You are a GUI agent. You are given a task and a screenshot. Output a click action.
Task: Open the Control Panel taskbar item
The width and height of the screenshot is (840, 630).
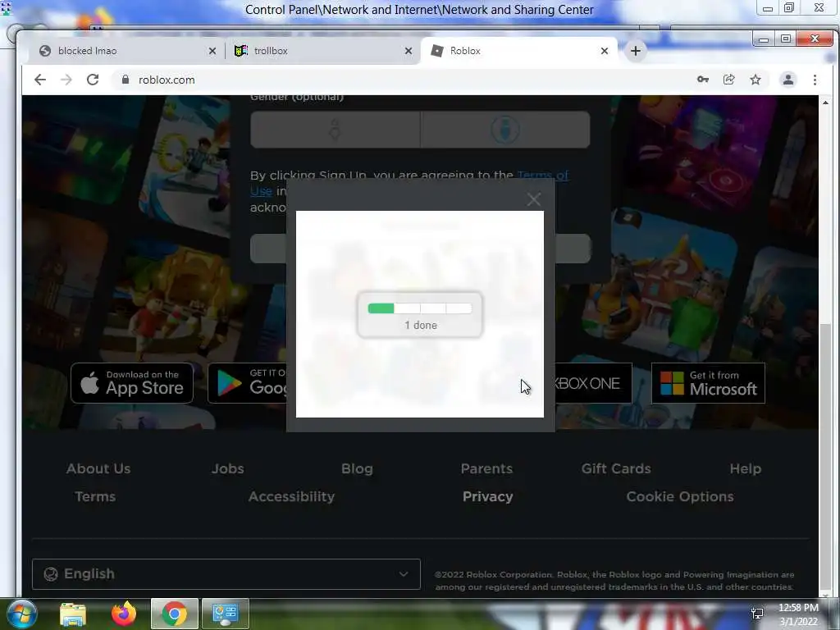tap(226, 614)
